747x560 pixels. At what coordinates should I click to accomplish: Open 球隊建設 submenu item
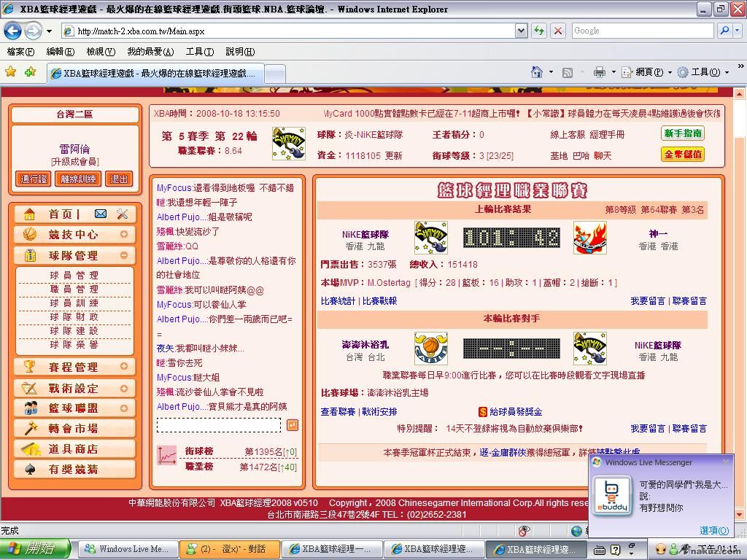74,330
